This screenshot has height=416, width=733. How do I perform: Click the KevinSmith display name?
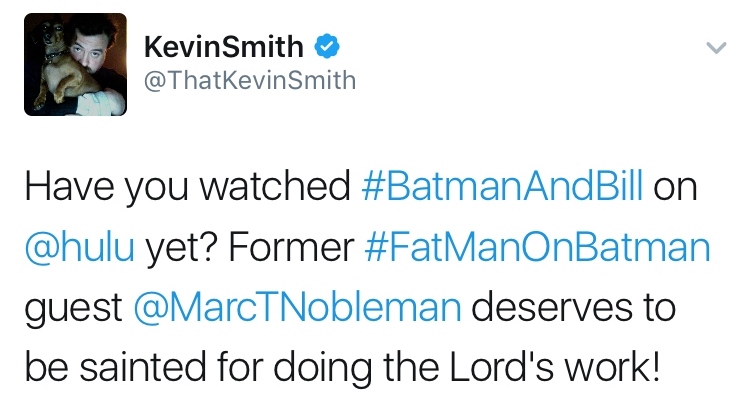pyautogui.click(x=224, y=46)
